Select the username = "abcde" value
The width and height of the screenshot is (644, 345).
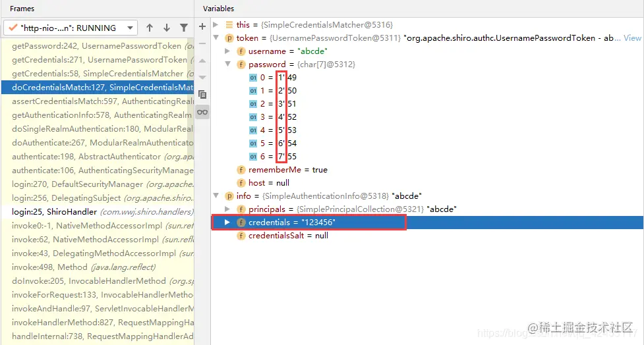312,51
